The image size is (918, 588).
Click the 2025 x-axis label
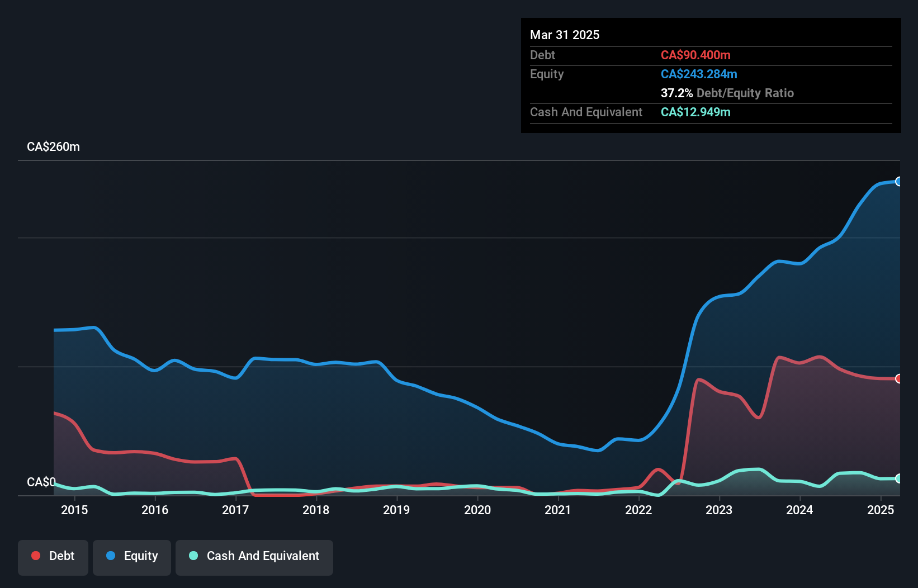click(x=881, y=510)
